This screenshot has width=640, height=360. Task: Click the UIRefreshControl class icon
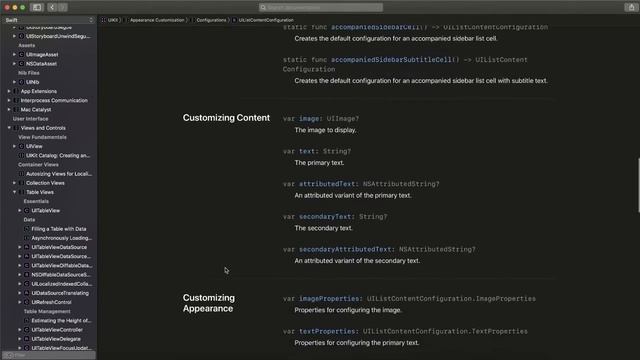click(27, 302)
